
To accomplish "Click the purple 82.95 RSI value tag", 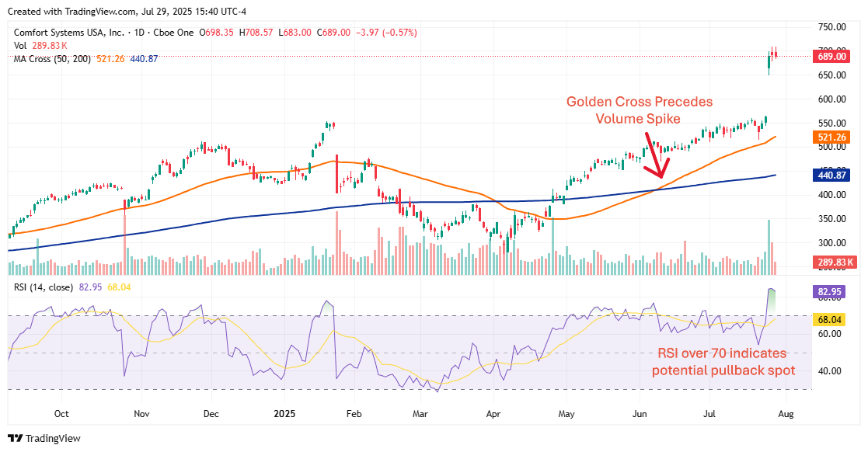I will pos(828,291).
